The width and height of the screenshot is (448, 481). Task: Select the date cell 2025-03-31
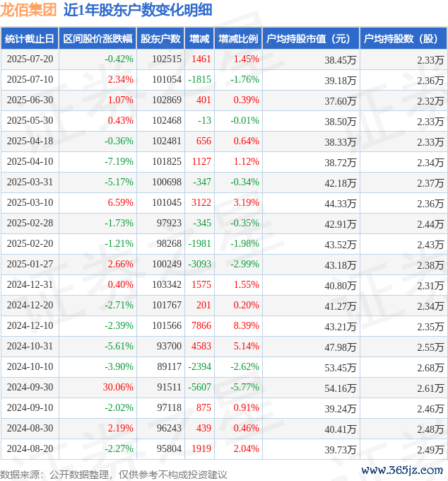[30, 182]
